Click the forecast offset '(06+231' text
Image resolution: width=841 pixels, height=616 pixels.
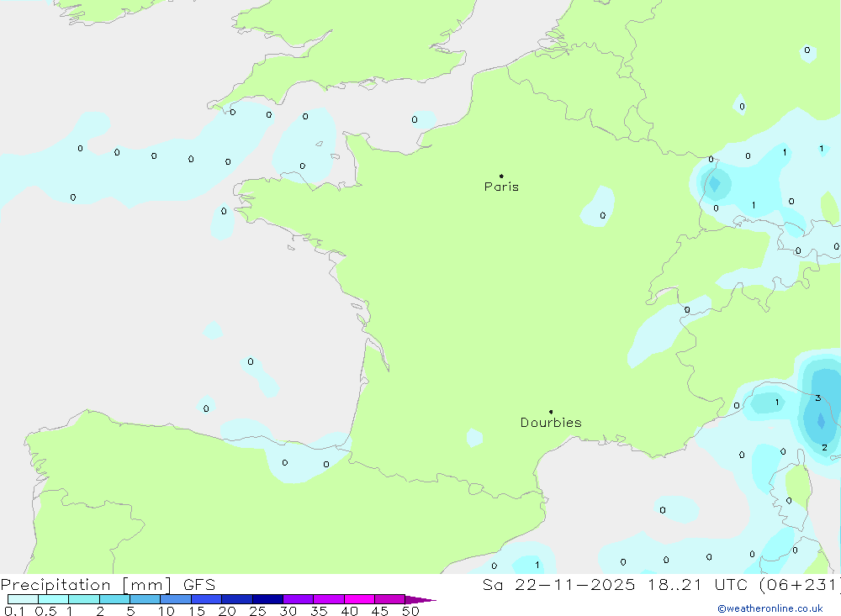799,584
